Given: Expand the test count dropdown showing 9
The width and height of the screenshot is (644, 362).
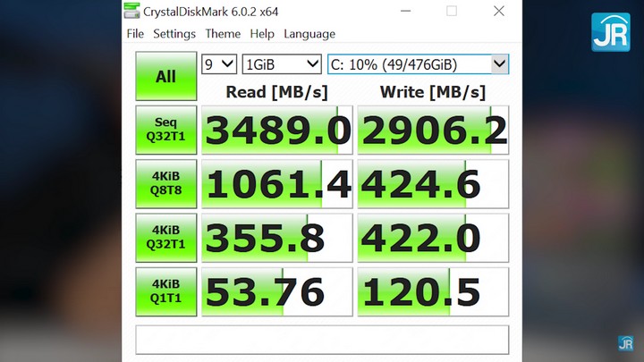Looking at the screenshot, I should click(x=219, y=64).
